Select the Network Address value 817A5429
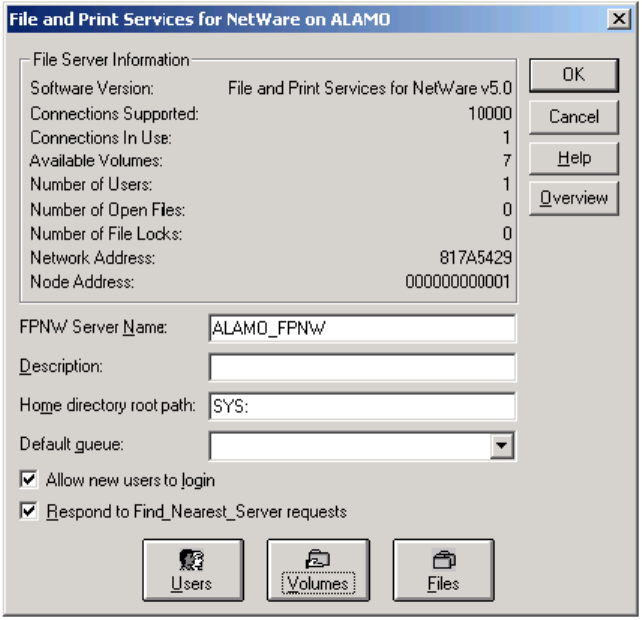Screen dimensions: 642x620 [x=475, y=258]
